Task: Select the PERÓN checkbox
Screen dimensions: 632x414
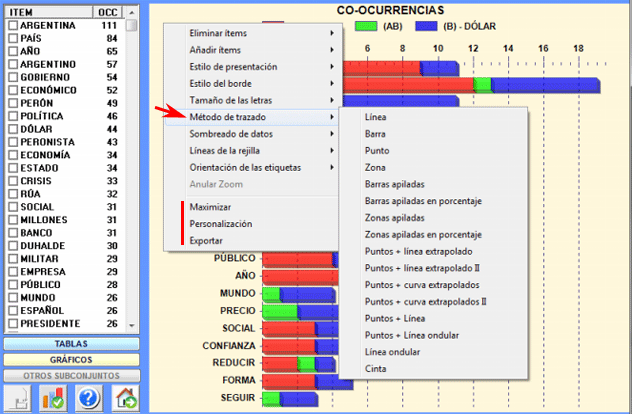Action: tap(13, 103)
